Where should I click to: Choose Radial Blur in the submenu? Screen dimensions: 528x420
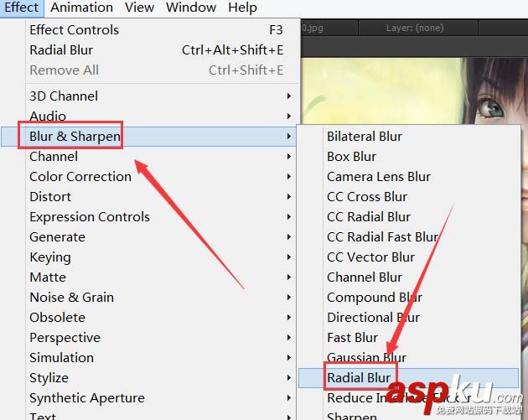[x=408, y=378]
